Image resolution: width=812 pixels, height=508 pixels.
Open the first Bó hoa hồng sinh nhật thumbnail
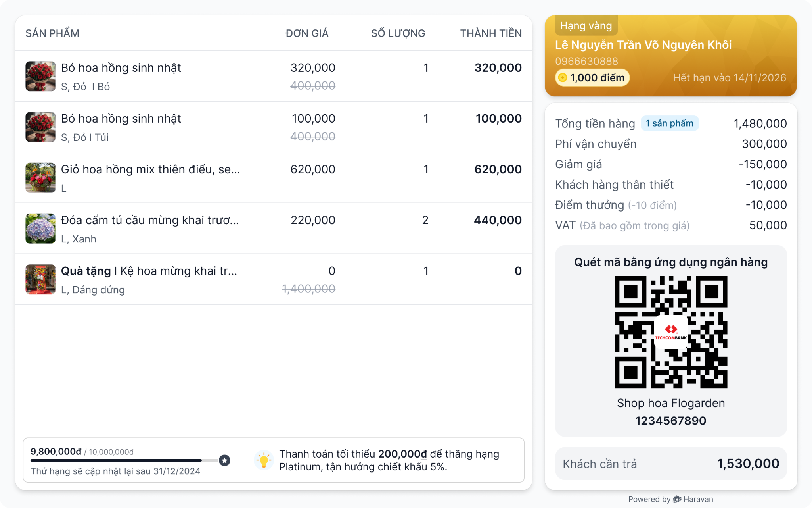pyautogui.click(x=40, y=76)
